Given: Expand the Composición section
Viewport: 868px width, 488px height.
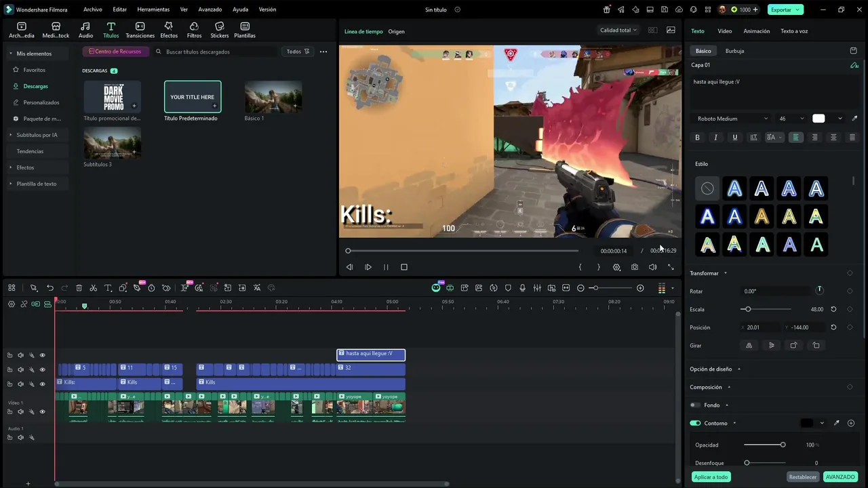Looking at the screenshot, I should click(729, 387).
